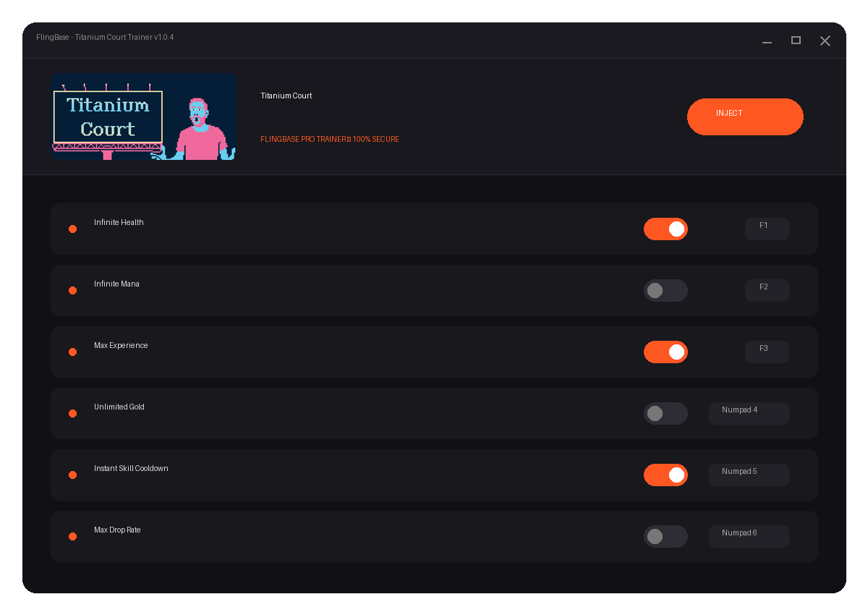Click the Numpad 4 hotkey box
Viewport: 868px width, 615px height.
point(749,413)
